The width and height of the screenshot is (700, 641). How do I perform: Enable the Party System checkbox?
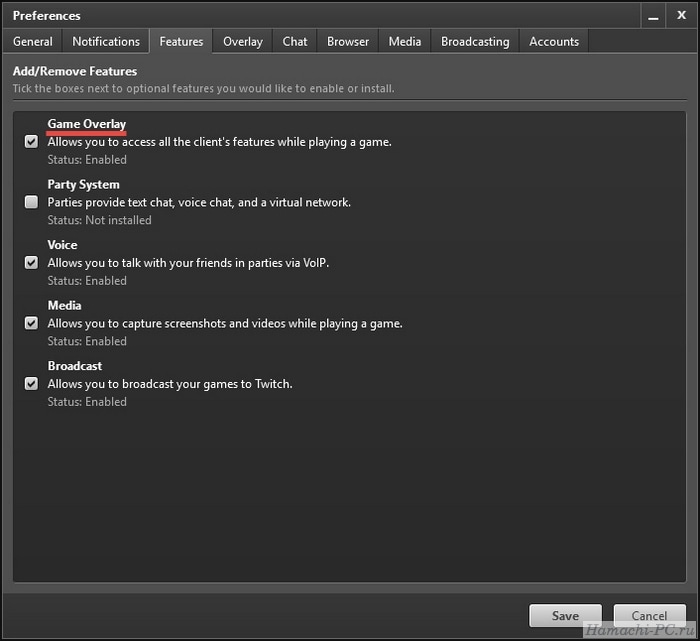[x=31, y=202]
